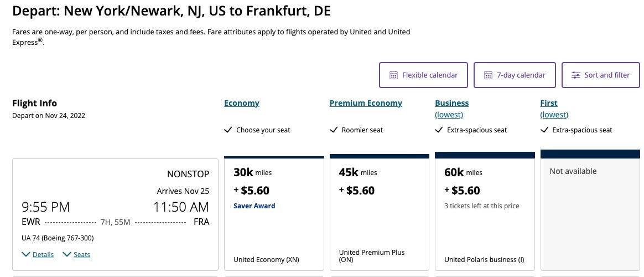Screen dimensions: 644x277
Task: Click the 7-day calendar icon
Action: click(489, 75)
